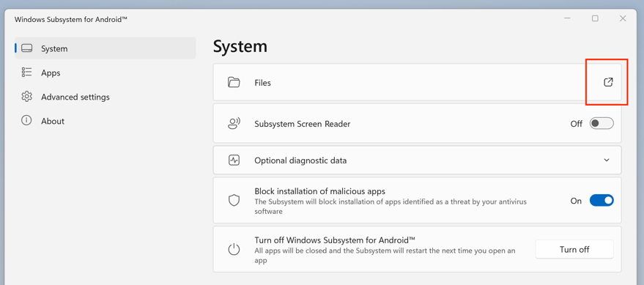
Task: Expand Optional diagnostic data chevron
Action: (607, 160)
